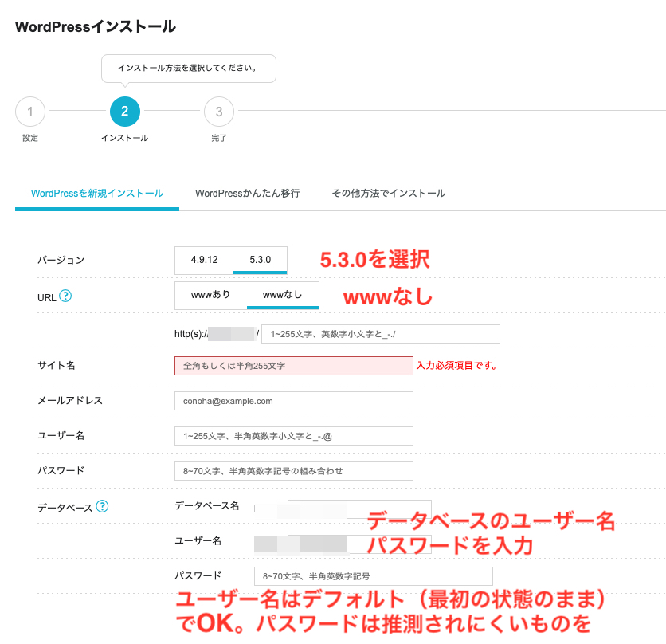Viewport: 666px width, 644px height.
Task: Click the メールアドレス row label
Action: (70, 400)
